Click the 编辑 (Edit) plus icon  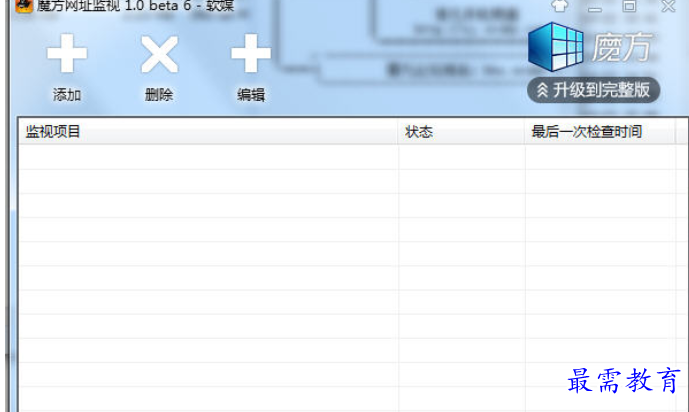pos(251,53)
